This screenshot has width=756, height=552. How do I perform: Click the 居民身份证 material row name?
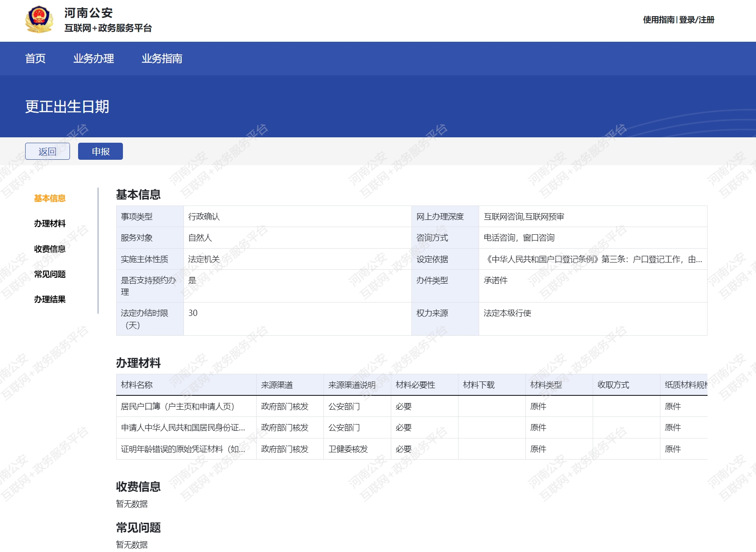183,428
